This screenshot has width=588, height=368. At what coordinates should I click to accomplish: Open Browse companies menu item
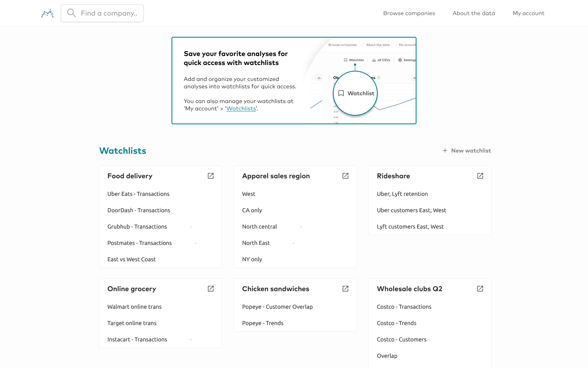click(409, 13)
